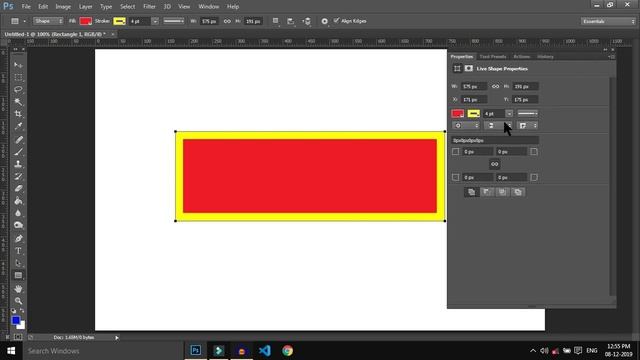The width and height of the screenshot is (640, 360).
Task: Toggle Align Edges checkbox
Action: coord(336,20)
